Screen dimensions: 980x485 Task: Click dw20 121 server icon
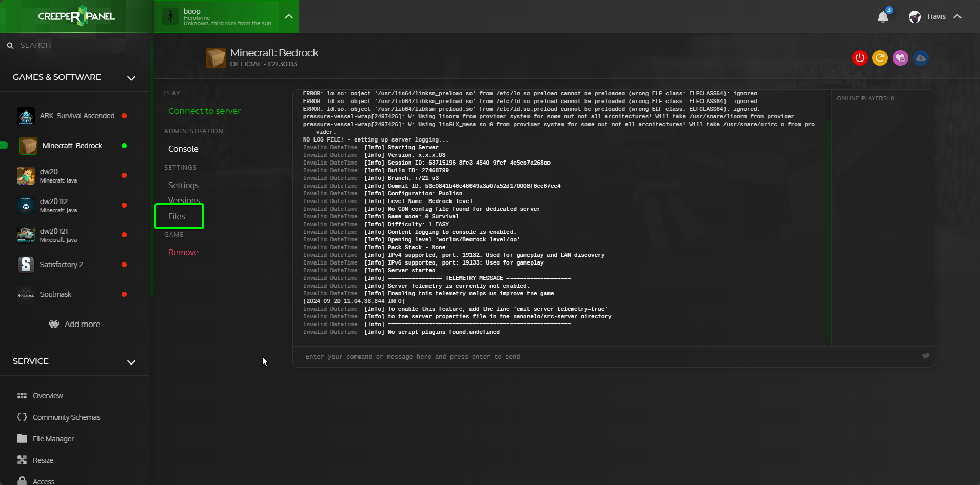coord(26,235)
